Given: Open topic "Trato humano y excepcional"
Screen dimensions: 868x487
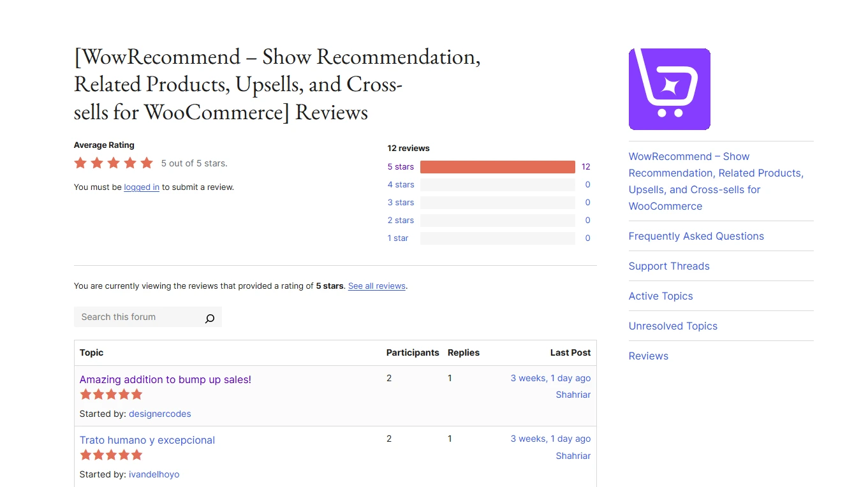Looking at the screenshot, I should pos(147,440).
